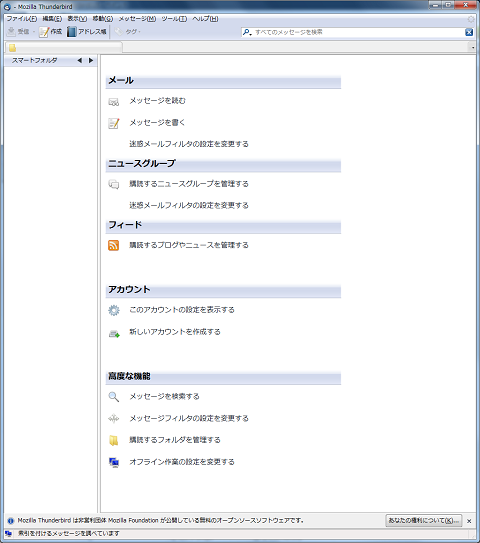Open junk filter settings link under メール
Screen dimensions: 480x543
click(x=189, y=144)
